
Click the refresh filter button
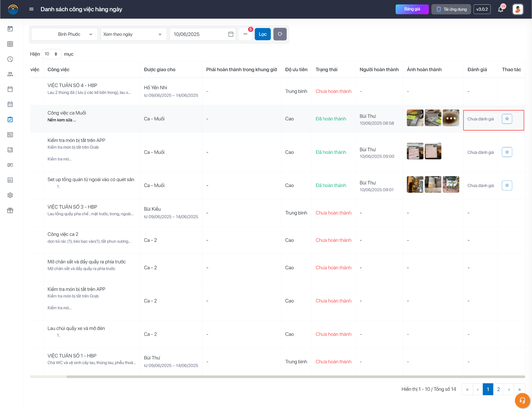tap(280, 34)
